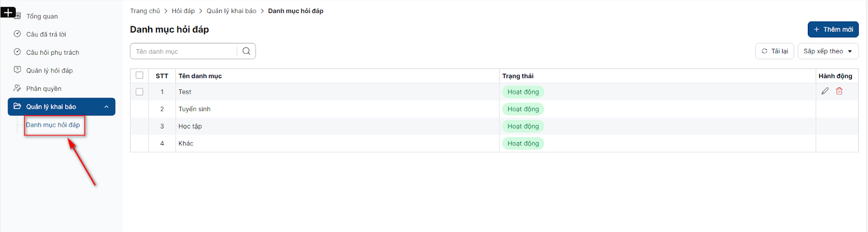Image resolution: width=868 pixels, height=232 pixels.
Task: Check the Test row checkbox
Action: (139, 92)
